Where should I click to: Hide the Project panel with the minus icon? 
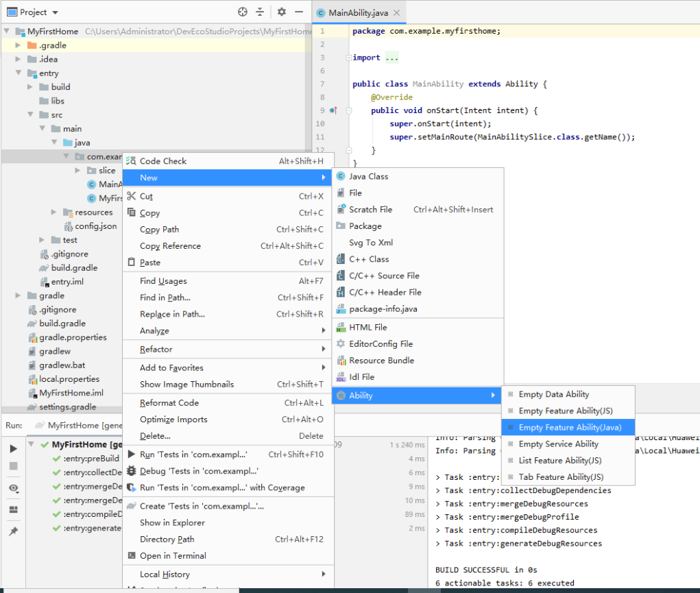point(299,12)
